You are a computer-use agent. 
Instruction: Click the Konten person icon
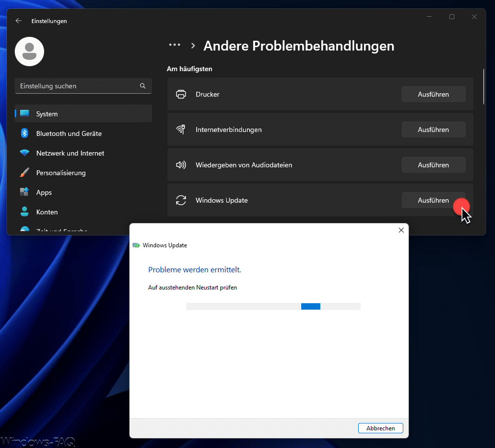pos(25,211)
